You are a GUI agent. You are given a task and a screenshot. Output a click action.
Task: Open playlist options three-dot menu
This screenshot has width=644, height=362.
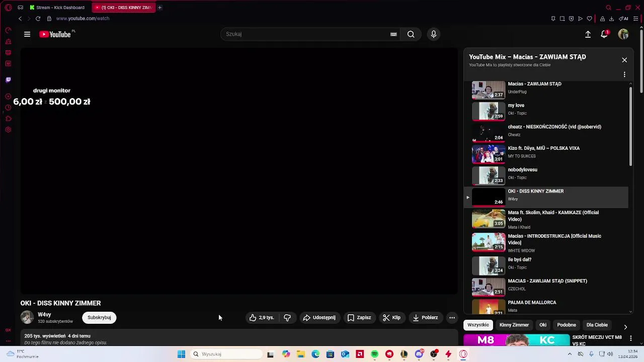pos(624,74)
